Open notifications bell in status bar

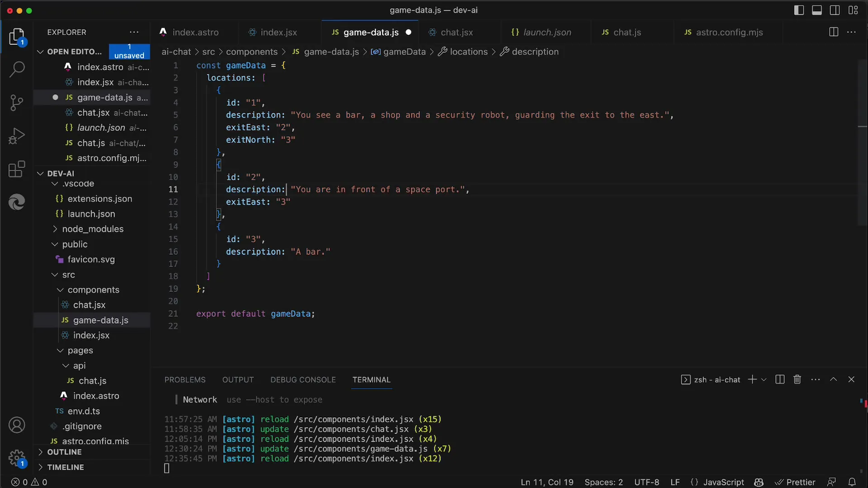point(852,482)
